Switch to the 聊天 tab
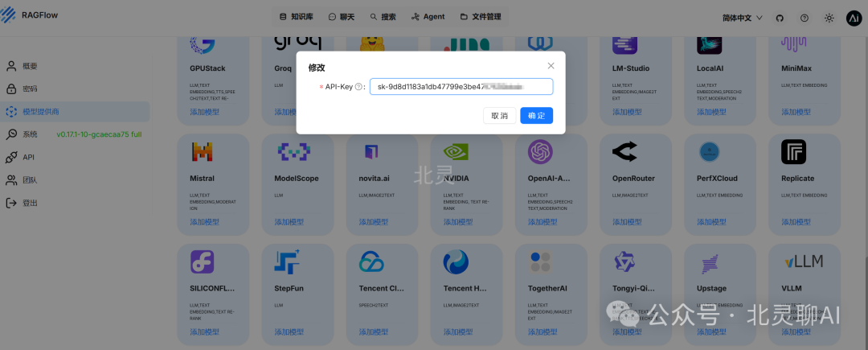Screen dimensions: 868x350 point(342,17)
